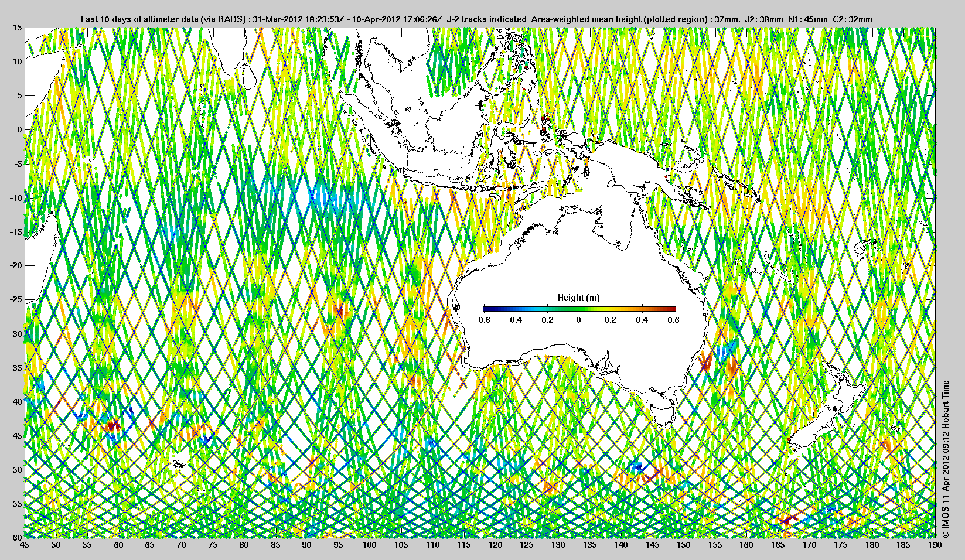The image size is (965, 560).
Task: Click the 'Height (m)' colorbar label
Action: tap(578, 298)
